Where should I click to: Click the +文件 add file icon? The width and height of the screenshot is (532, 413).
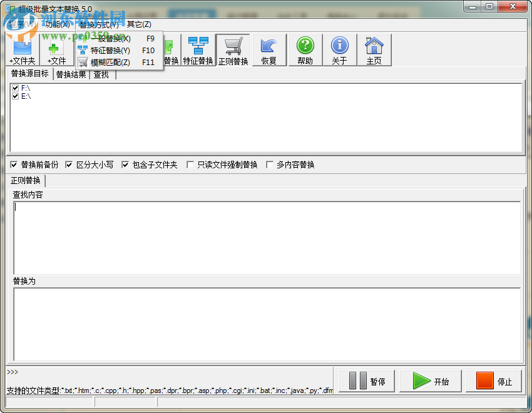[55, 49]
